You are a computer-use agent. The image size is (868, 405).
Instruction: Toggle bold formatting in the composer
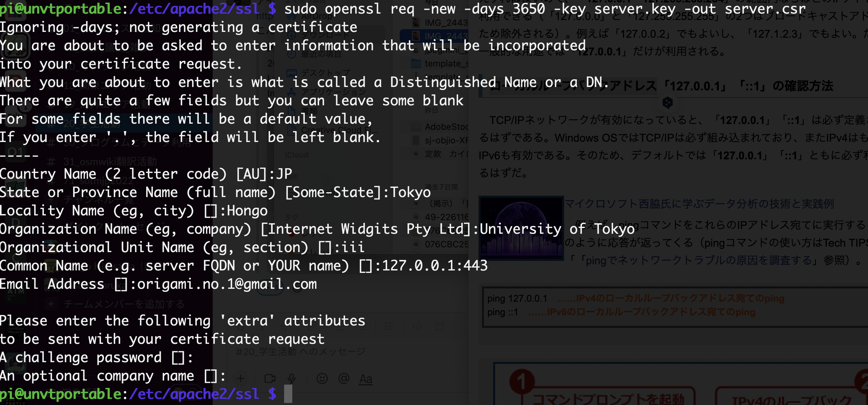(241, 327)
